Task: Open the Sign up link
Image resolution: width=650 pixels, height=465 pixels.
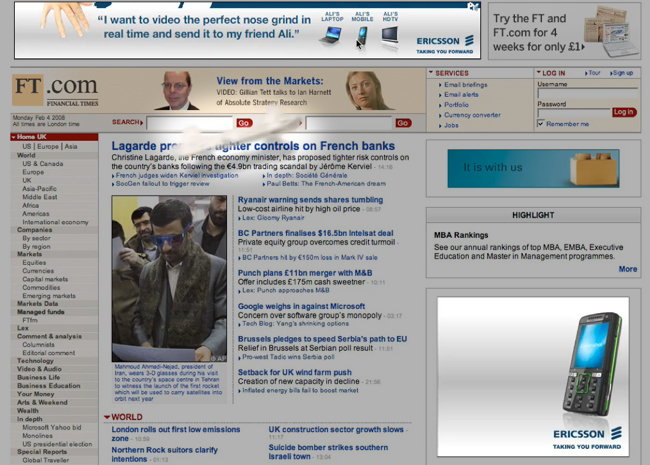Action: (623, 73)
